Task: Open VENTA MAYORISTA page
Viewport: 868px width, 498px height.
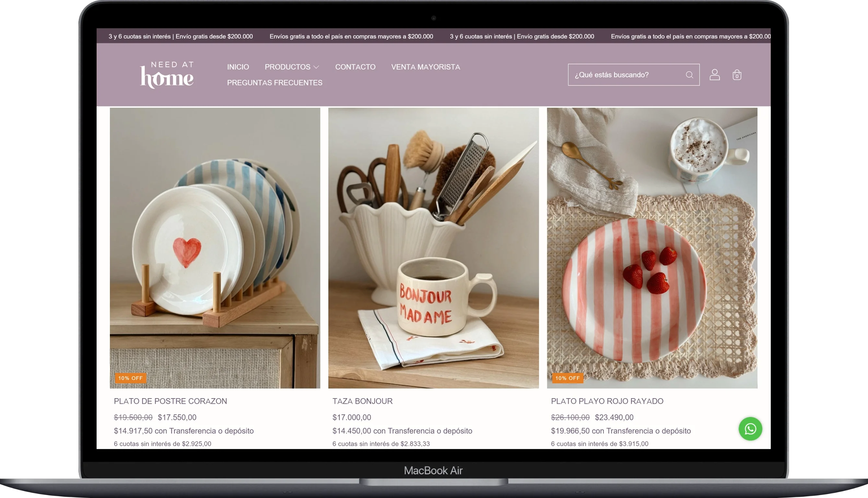Action: pos(426,67)
